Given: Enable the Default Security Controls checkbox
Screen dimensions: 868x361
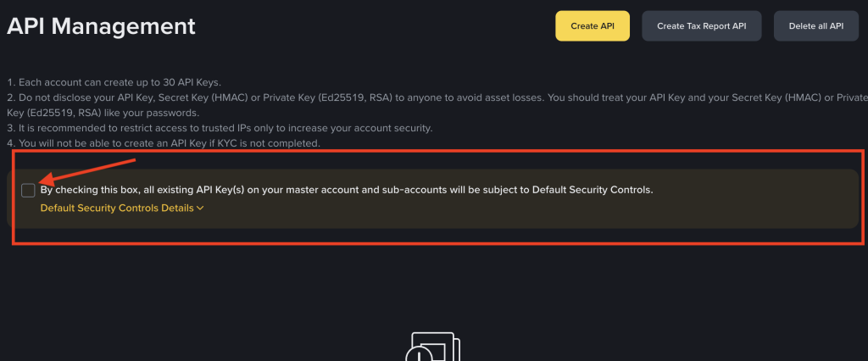Looking at the screenshot, I should (28, 190).
